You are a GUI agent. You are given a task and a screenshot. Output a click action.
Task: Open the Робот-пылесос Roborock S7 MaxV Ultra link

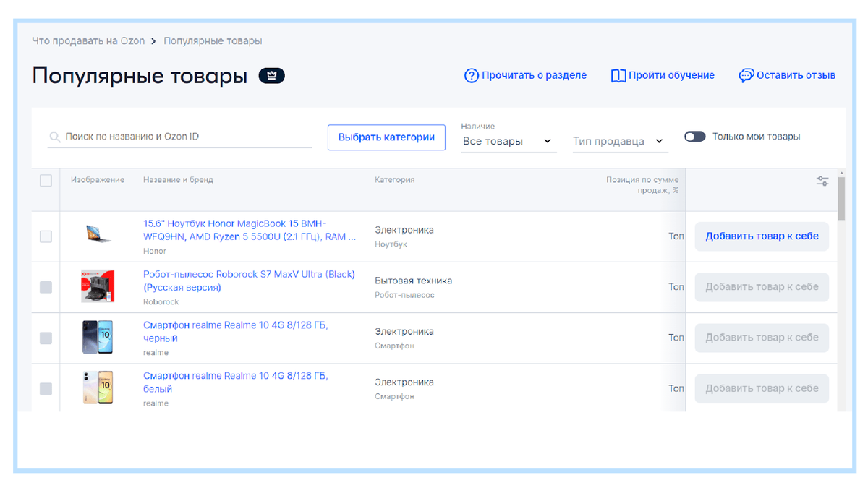tap(249, 281)
